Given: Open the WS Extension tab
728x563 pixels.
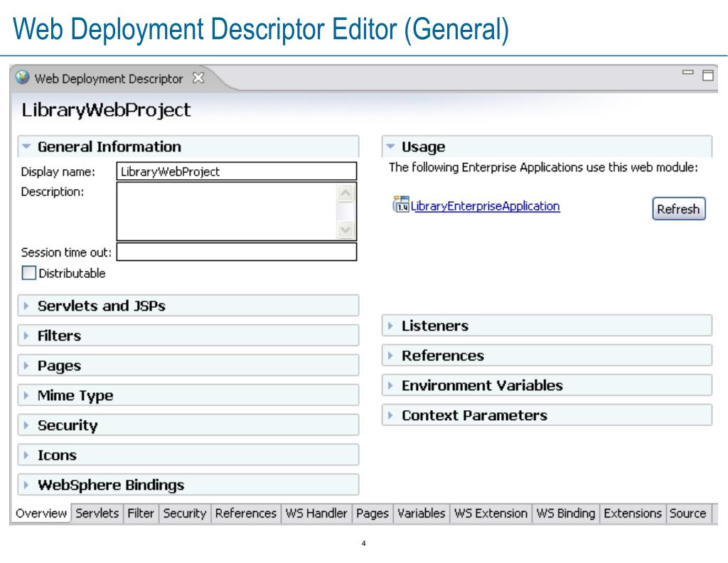Looking at the screenshot, I should click(x=491, y=513).
